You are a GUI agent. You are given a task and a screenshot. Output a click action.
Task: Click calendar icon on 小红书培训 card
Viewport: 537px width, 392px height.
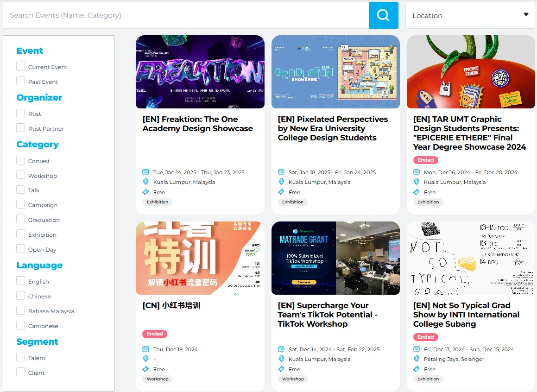[145, 349]
